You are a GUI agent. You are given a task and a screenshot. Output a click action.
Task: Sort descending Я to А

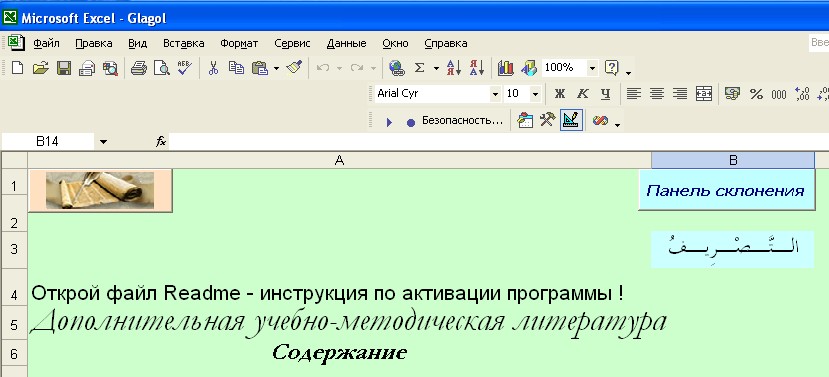477,68
